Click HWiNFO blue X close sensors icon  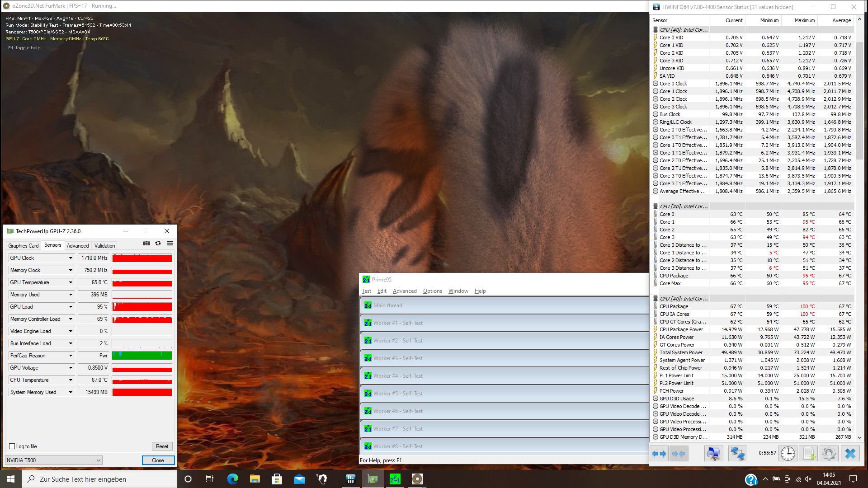click(850, 454)
